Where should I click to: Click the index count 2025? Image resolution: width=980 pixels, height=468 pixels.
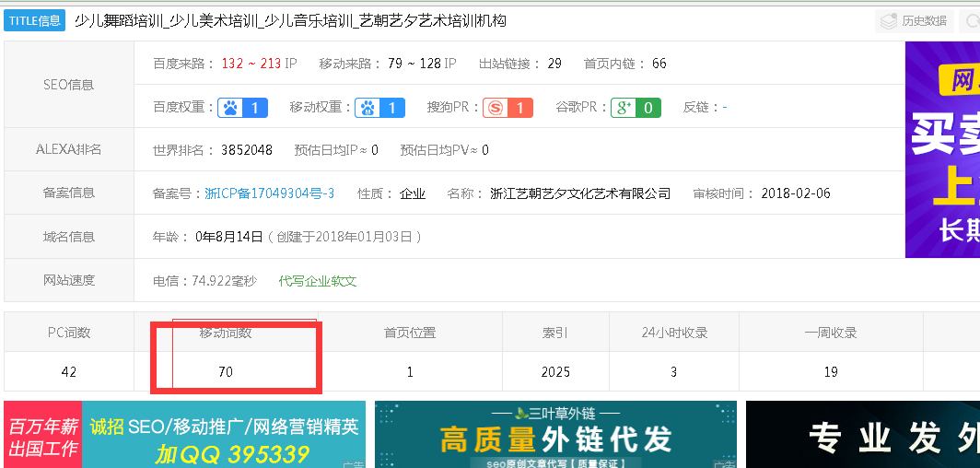(x=556, y=372)
